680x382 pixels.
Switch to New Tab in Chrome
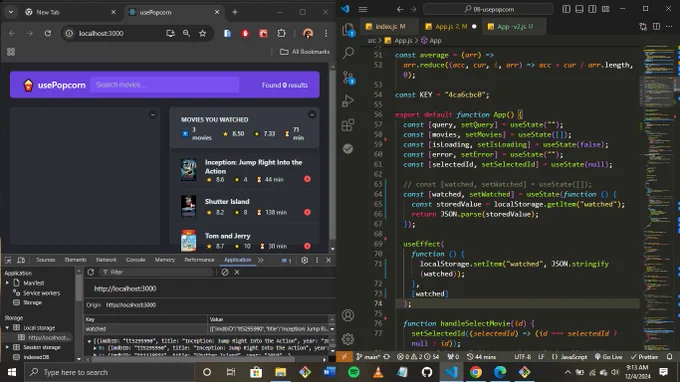click(x=70, y=12)
